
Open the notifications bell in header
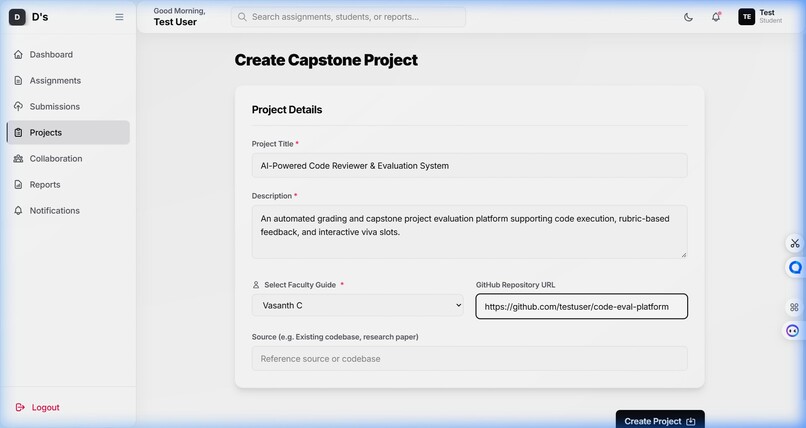point(716,17)
